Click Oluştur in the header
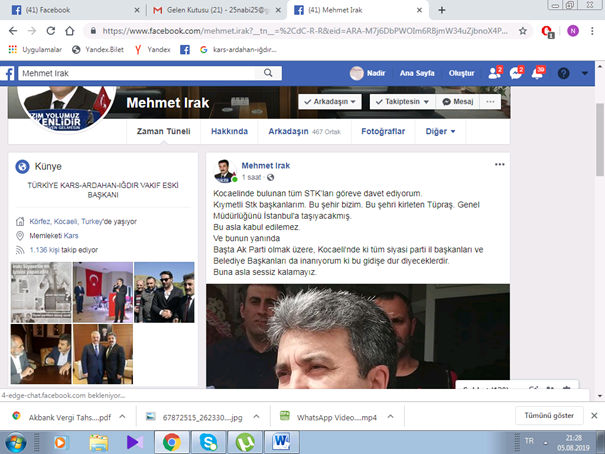Screen dimensions: 605x454 (461, 73)
